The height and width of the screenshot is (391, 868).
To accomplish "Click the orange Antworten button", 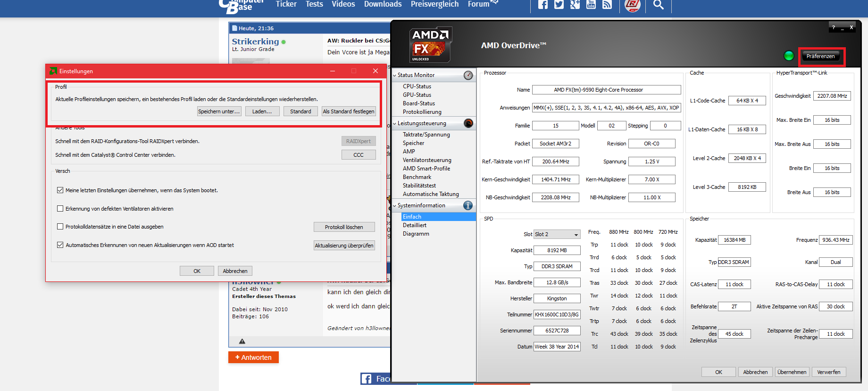I will click(x=253, y=357).
